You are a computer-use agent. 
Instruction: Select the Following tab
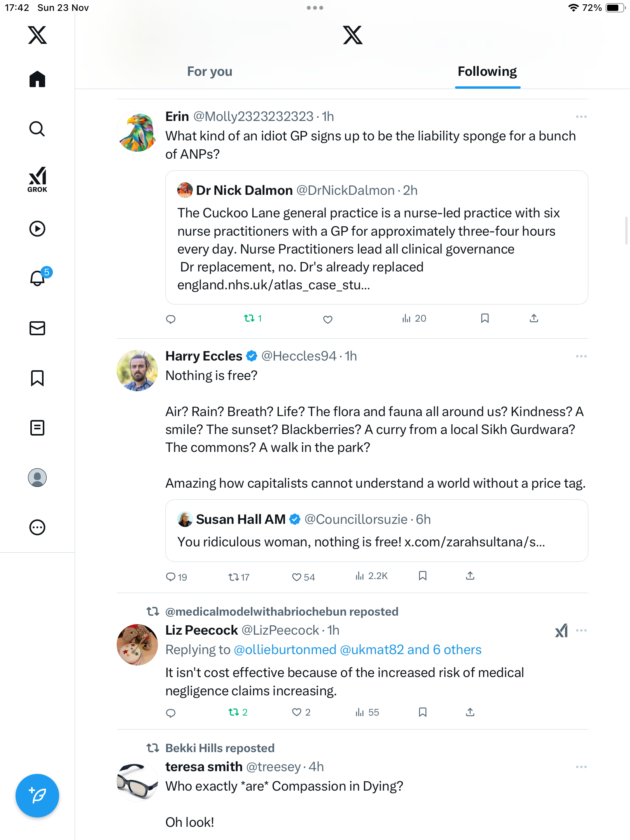pyautogui.click(x=487, y=72)
